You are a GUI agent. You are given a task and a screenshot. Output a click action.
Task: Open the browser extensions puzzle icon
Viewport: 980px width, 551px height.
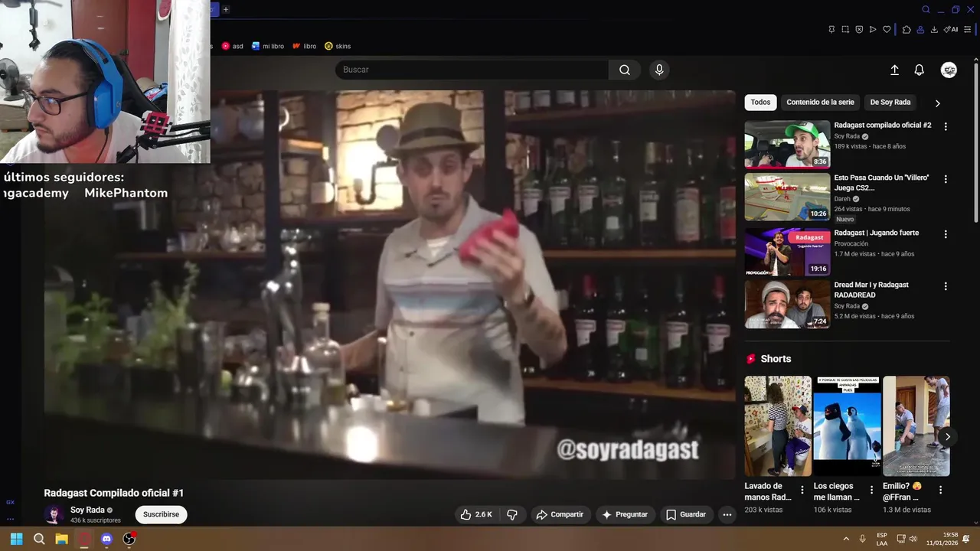(906, 29)
